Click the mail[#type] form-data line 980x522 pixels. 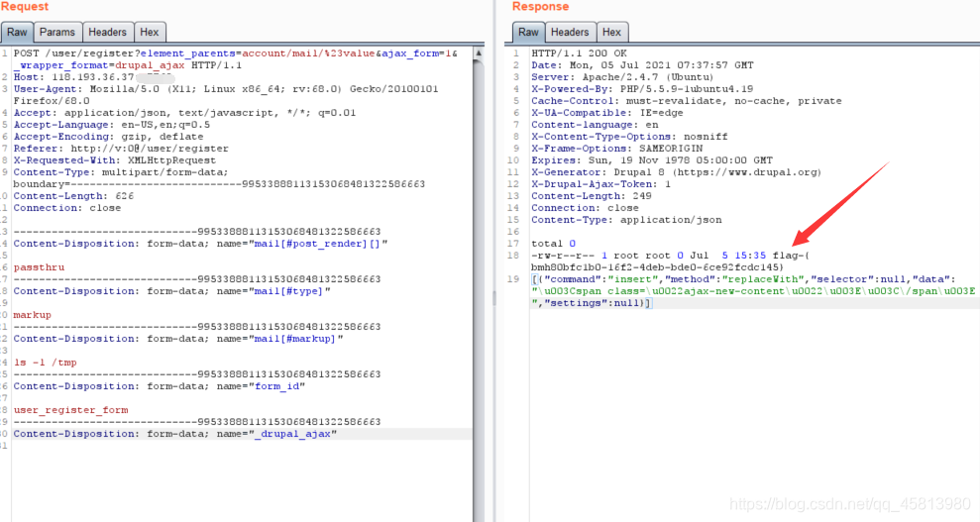pyautogui.click(x=171, y=291)
